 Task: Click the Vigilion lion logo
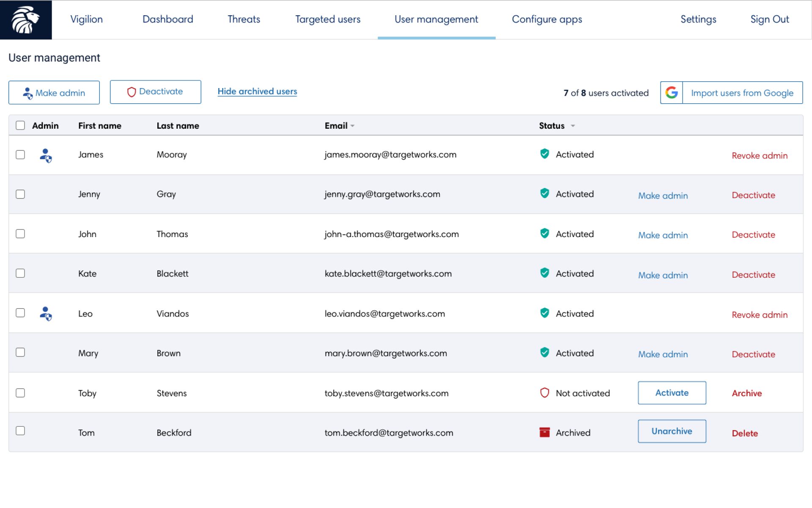pyautogui.click(x=25, y=19)
